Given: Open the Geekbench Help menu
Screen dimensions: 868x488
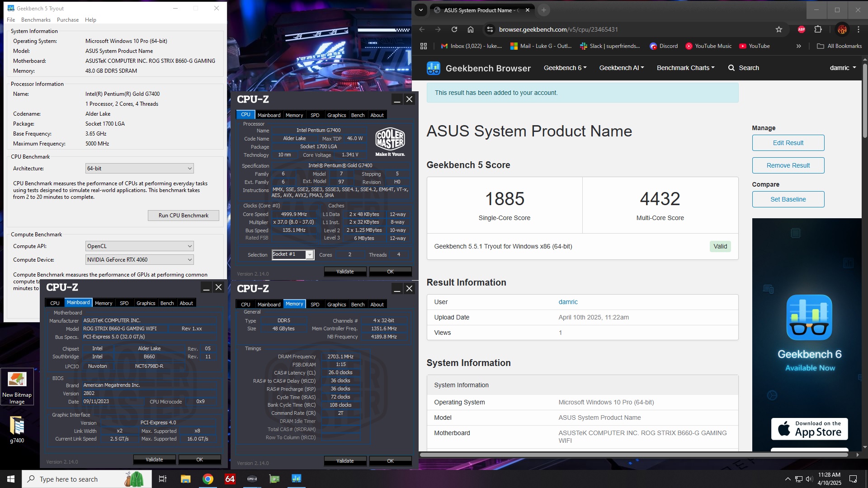Looking at the screenshot, I should pos(90,20).
